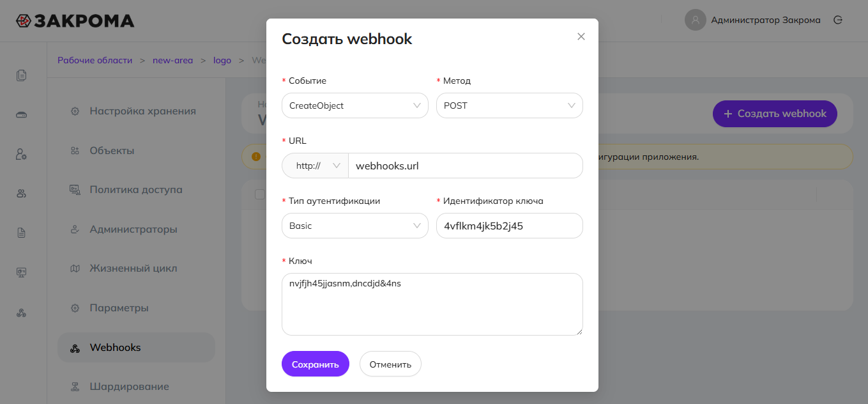Click the user settings icon in left rail
The width and height of the screenshot is (868, 404).
click(22, 154)
